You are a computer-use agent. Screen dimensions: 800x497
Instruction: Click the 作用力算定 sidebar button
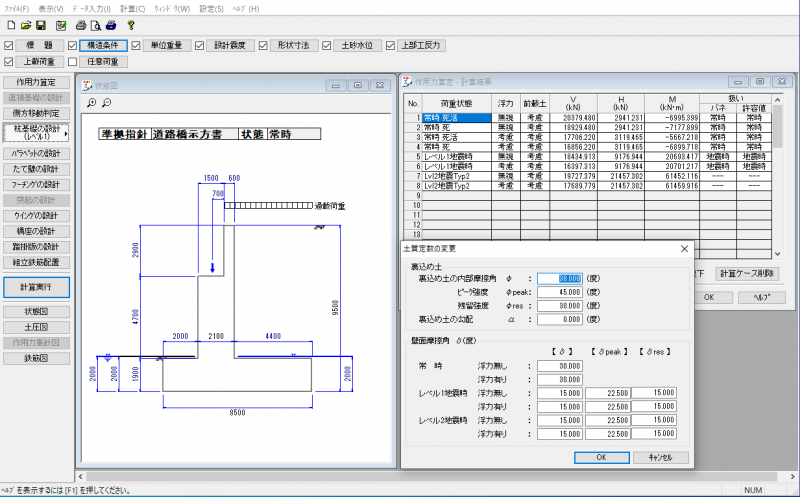(x=36, y=82)
